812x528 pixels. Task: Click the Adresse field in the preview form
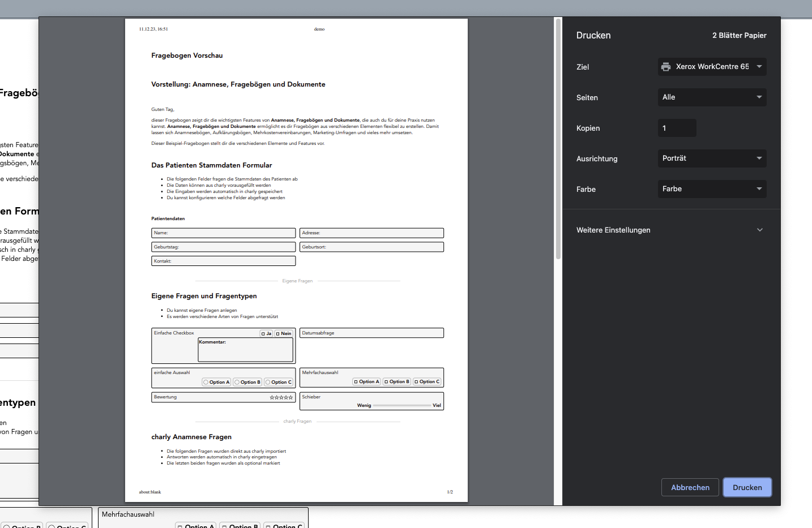371,233
